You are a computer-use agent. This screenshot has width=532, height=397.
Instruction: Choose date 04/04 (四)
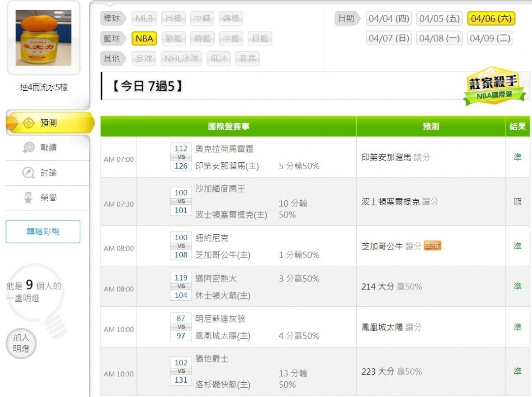[389, 18]
